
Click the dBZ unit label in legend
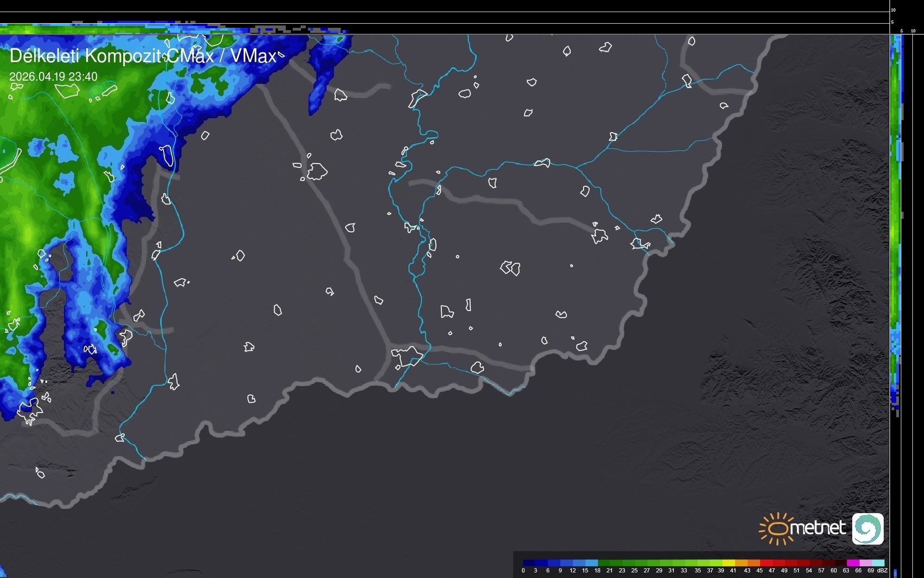(882, 571)
